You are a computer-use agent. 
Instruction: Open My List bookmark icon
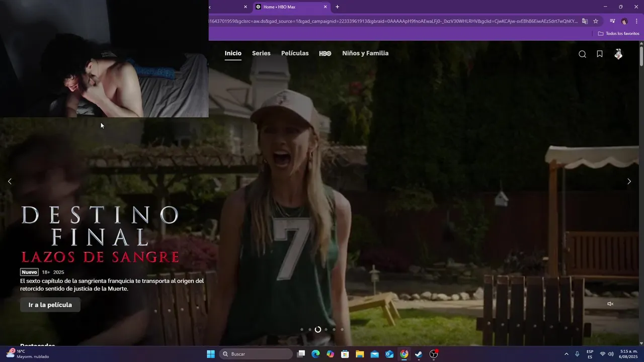[600, 54]
